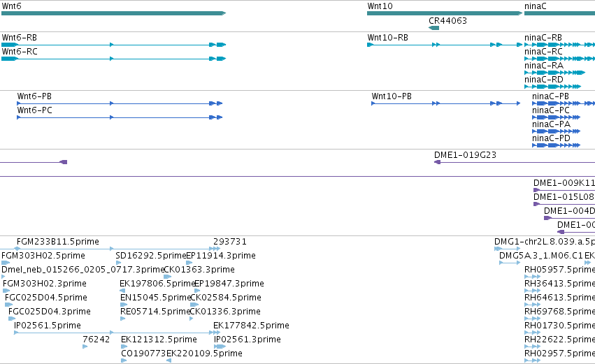Click the ninaC-PA protein label
This screenshot has height=364, width=595.
[552, 124]
